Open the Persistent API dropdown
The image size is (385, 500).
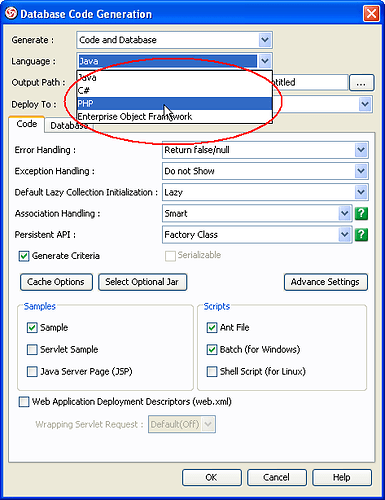(x=257, y=235)
